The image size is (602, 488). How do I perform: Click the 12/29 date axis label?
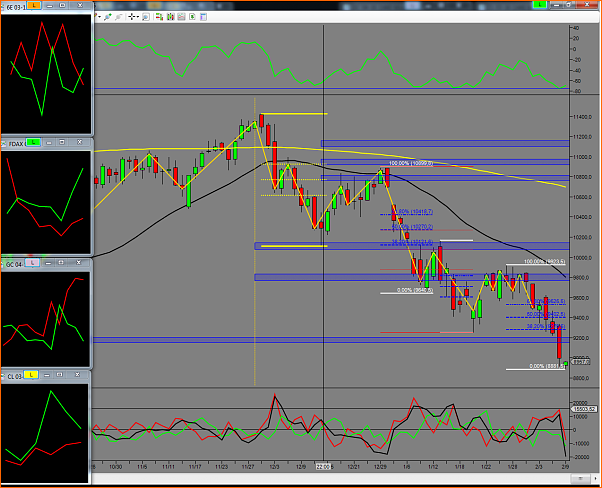[380, 467]
